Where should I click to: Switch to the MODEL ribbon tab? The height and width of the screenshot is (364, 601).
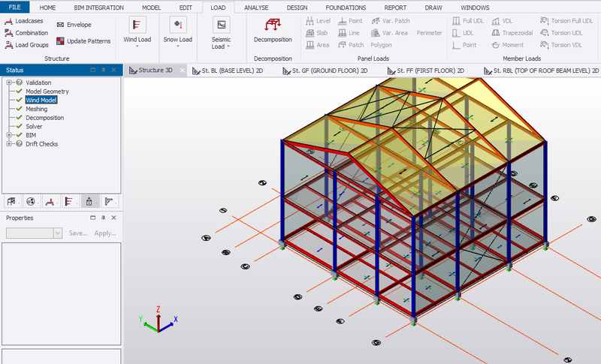point(152,8)
